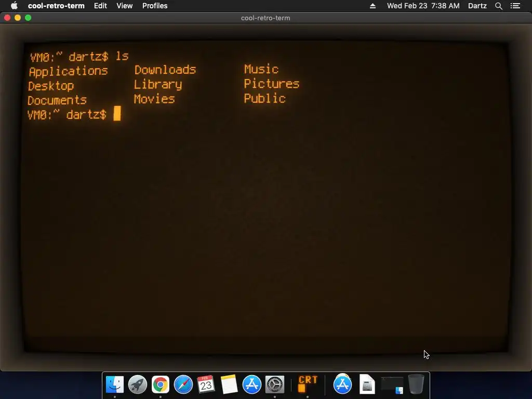Image resolution: width=532 pixels, height=399 pixels.
Task: Click the 'Desktop' entry in terminal output
Action: [x=50, y=86]
